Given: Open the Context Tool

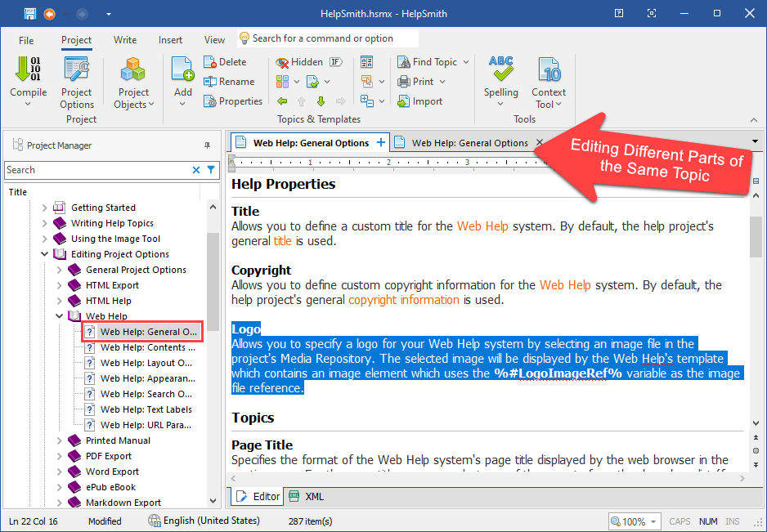Looking at the screenshot, I should tap(549, 83).
